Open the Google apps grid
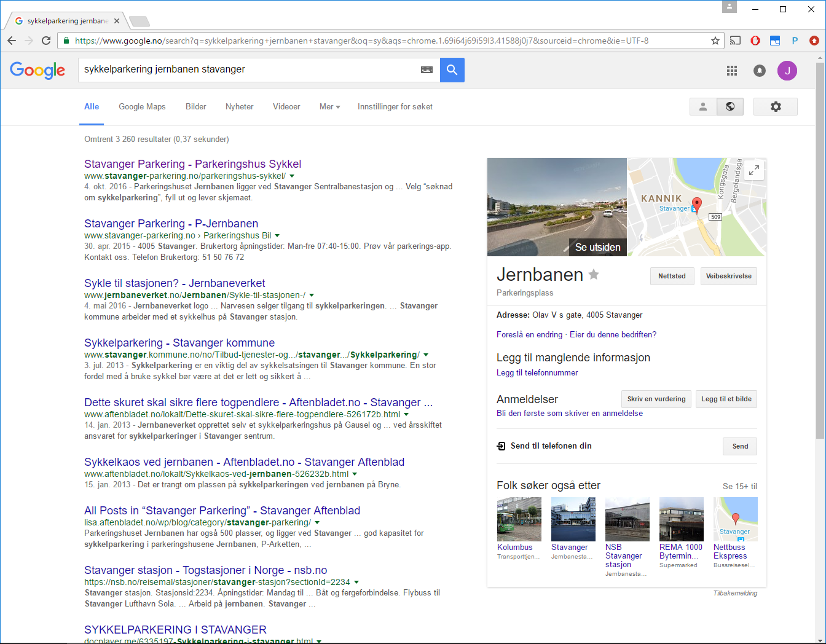826x644 pixels. pos(732,71)
